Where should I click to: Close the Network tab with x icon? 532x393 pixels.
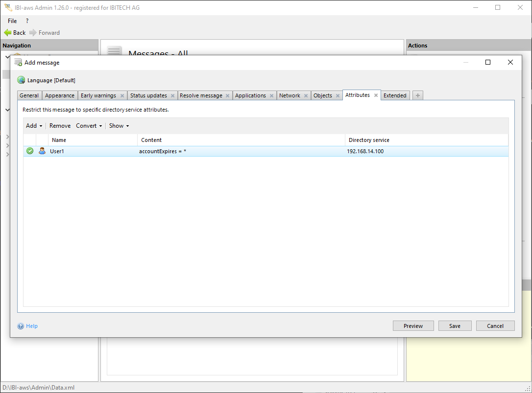(x=306, y=96)
